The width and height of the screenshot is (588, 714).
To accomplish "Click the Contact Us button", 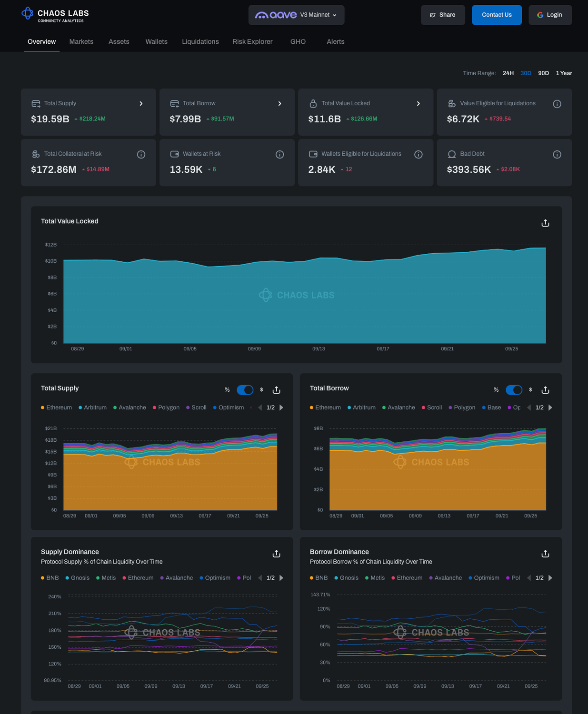I will click(x=497, y=15).
